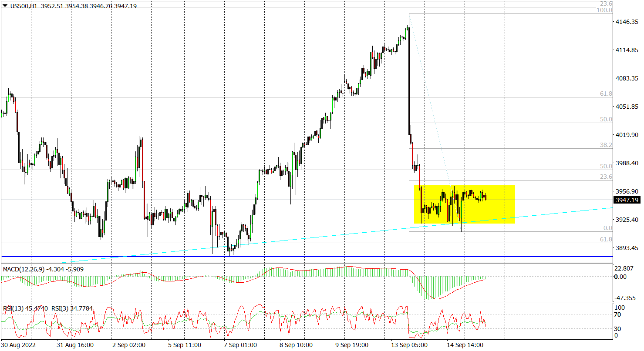Screen dimensions: 644x351
Task: Click the current price label 3947.19
Action: (x=627, y=200)
